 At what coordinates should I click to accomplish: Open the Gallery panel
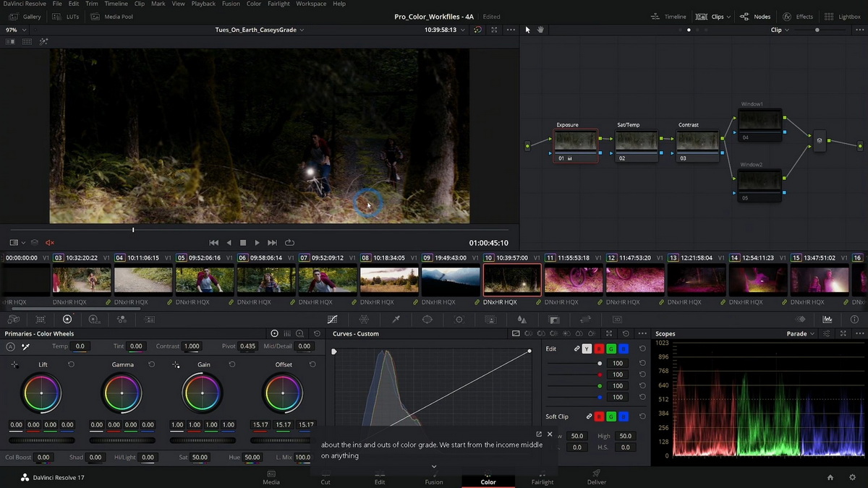pyautogui.click(x=25, y=17)
